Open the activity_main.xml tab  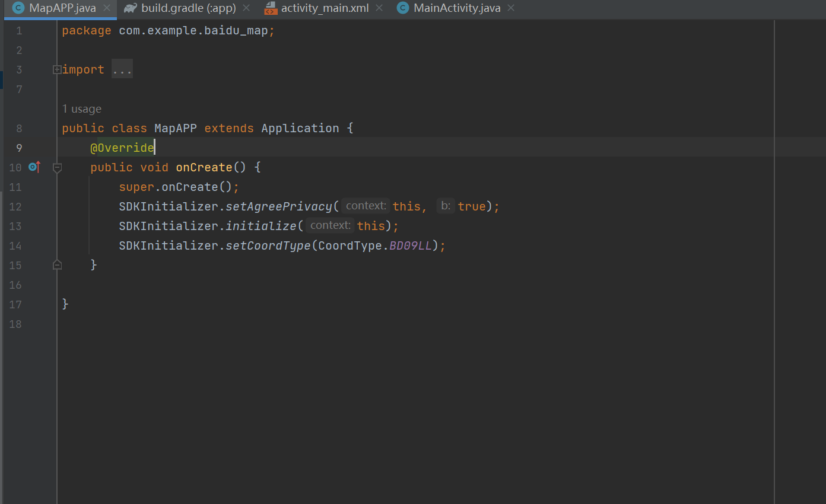pos(325,8)
